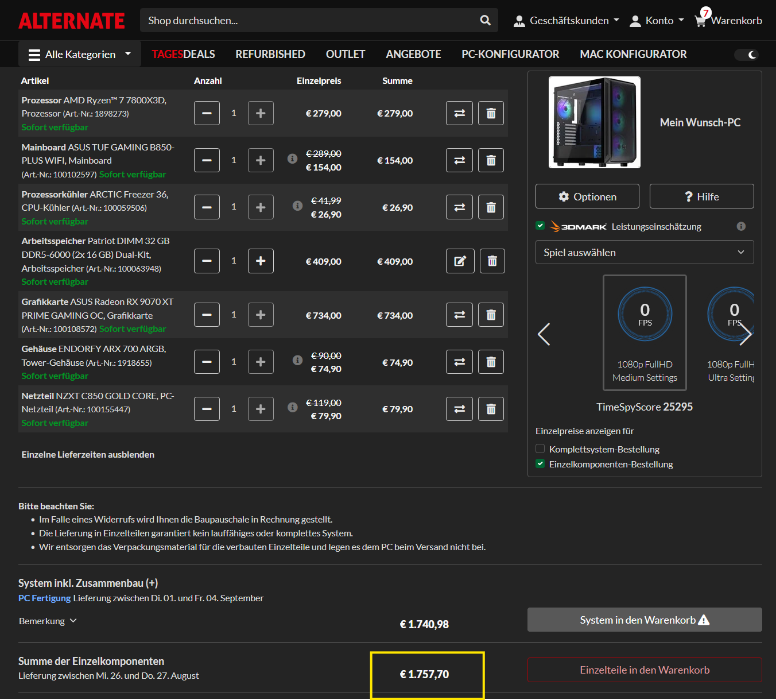
Task: Click Einzelteile in den Warenkorb button
Action: (645, 670)
